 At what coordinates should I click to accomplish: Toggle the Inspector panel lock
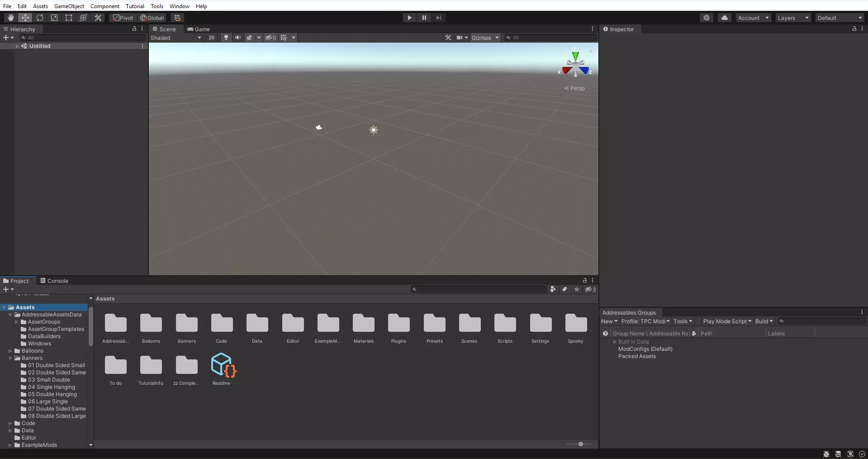coord(854,29)
